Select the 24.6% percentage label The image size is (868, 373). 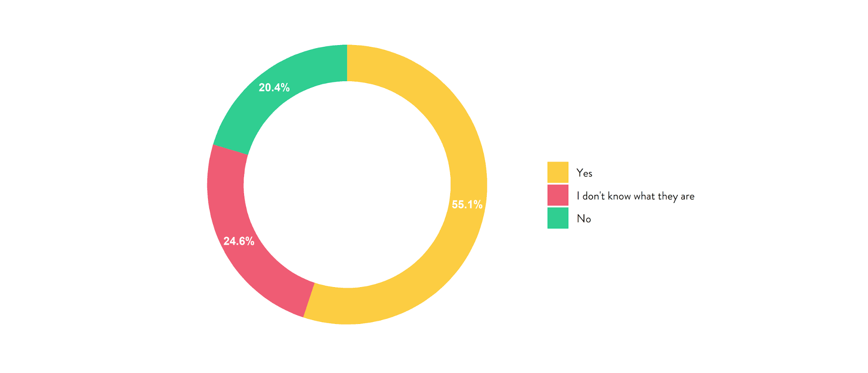coord(239,241)
